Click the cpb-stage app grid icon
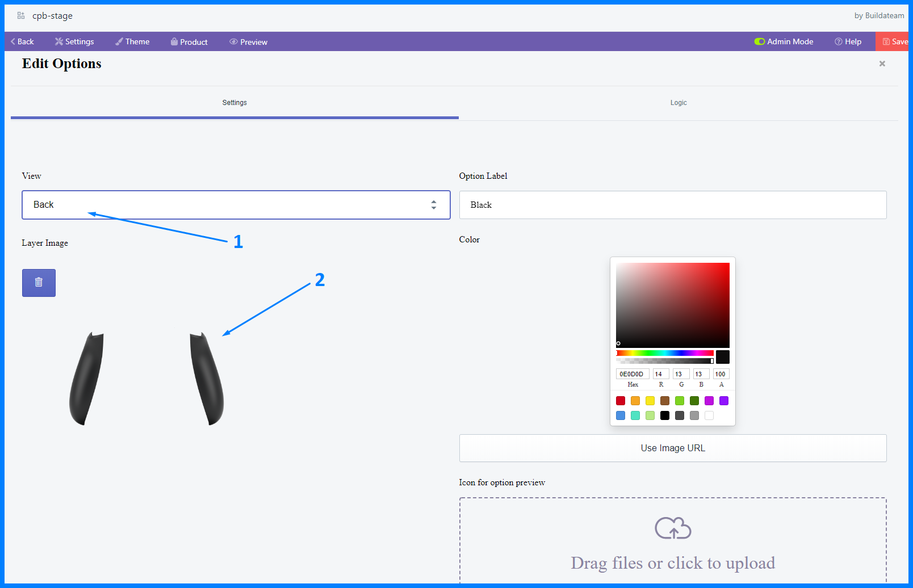913x588 pixels. point(21,16)
